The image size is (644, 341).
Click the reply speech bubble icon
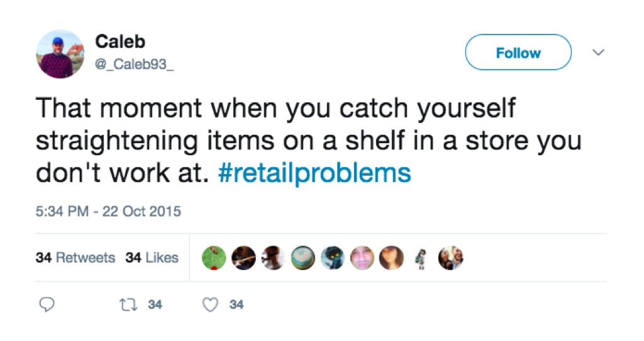47,305
